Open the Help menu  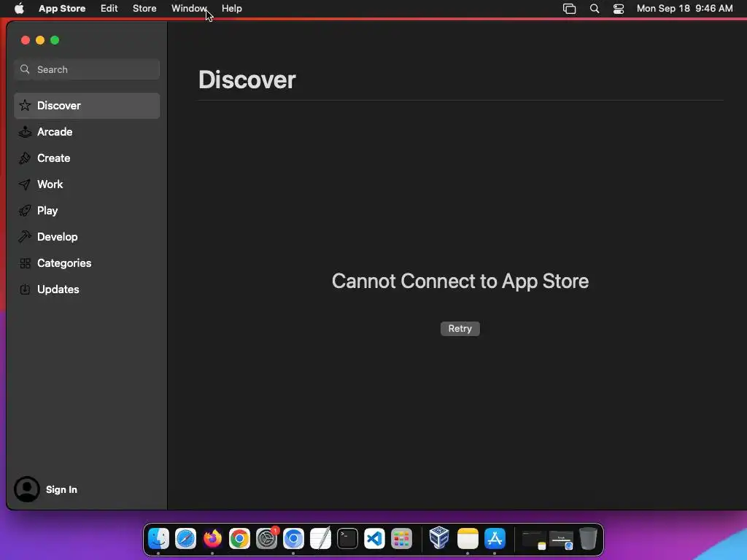tap(231, 9)
